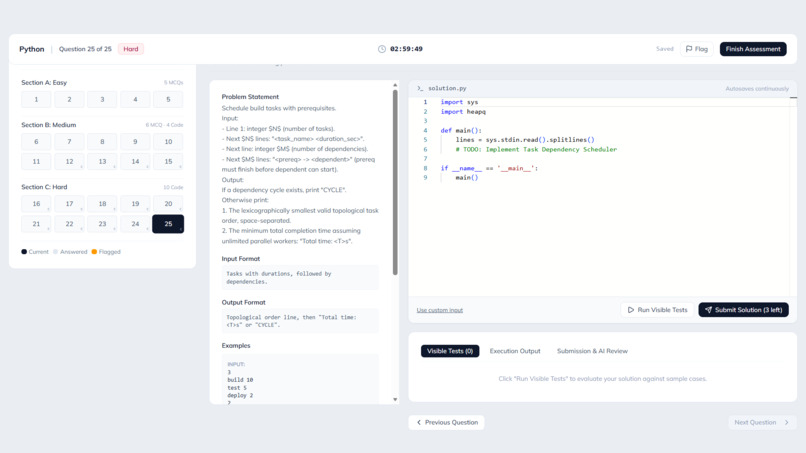Screen dimensions: 806x453
Task: Click the Output Format example box
Action: coord(300,321)
